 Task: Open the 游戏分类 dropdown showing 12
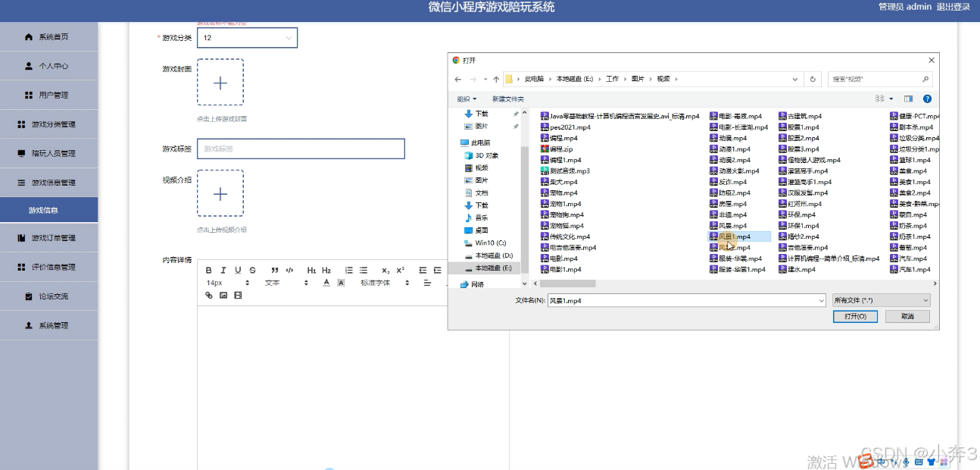(247, 38)
